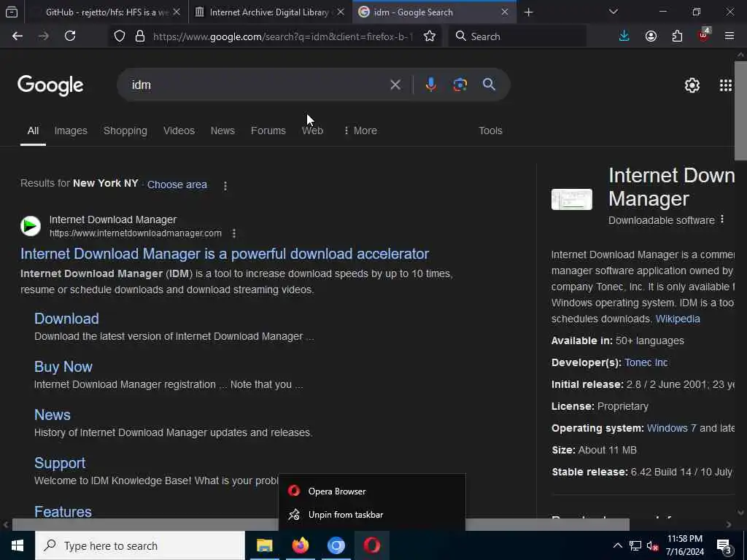Select Images search filter
Screen dimensions: 747x560
[x=71, y=131]
